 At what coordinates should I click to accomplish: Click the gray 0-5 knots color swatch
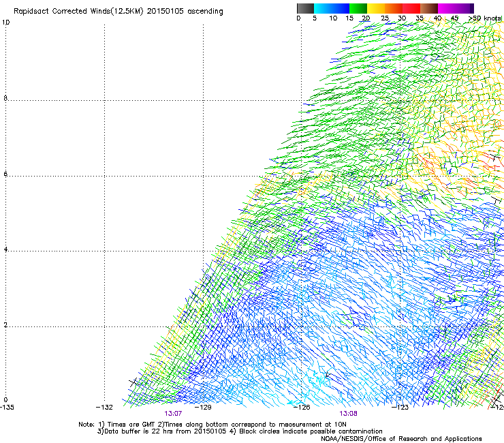[305, 8]
